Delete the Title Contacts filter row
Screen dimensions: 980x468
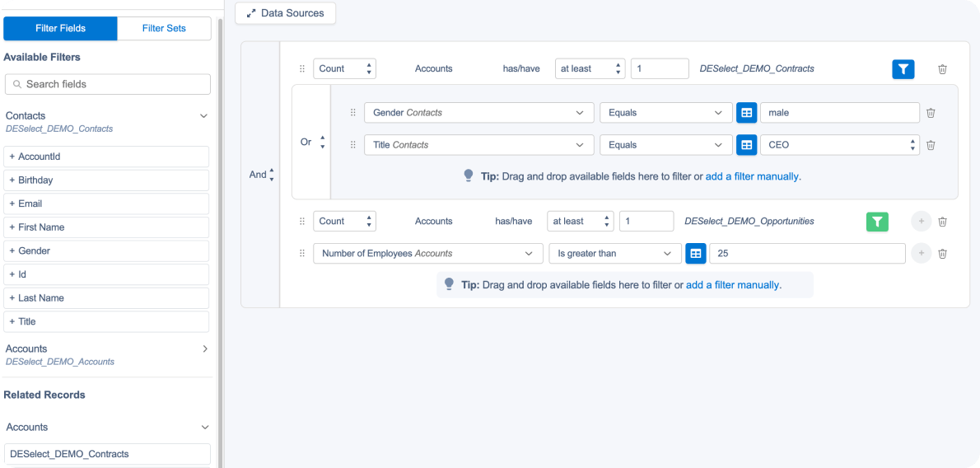(931, 145)
